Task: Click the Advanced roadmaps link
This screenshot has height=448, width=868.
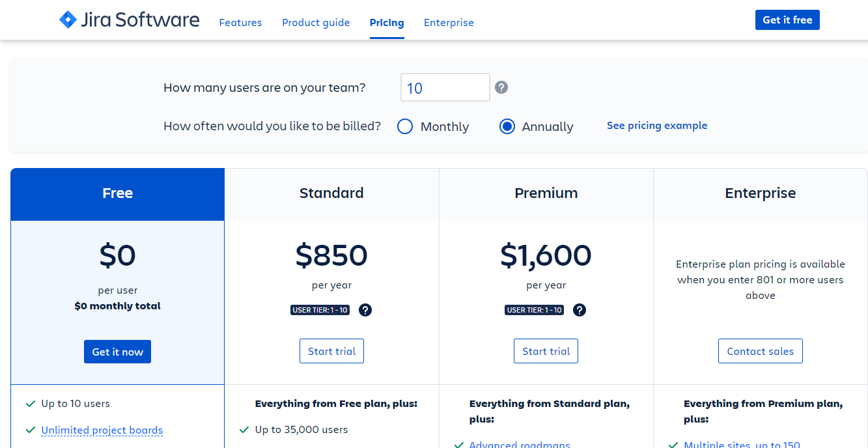Action: click(520, 445)
